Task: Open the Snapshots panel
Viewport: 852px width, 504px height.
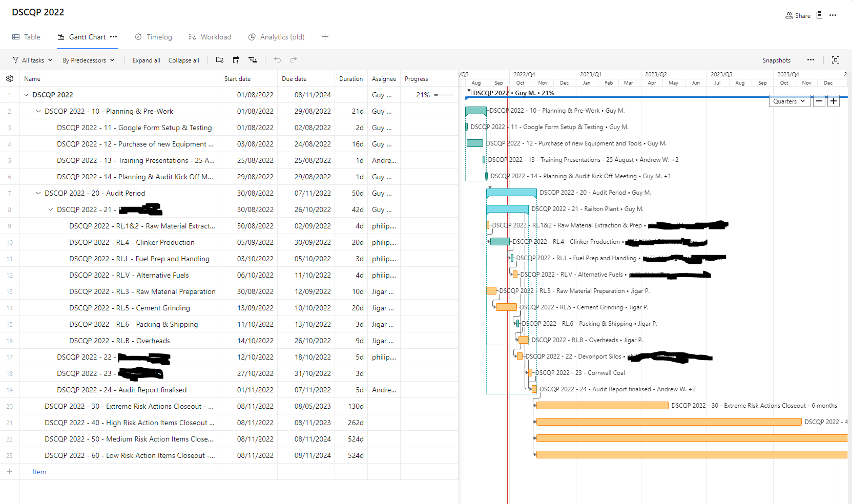Action: (x=776, y=60)
